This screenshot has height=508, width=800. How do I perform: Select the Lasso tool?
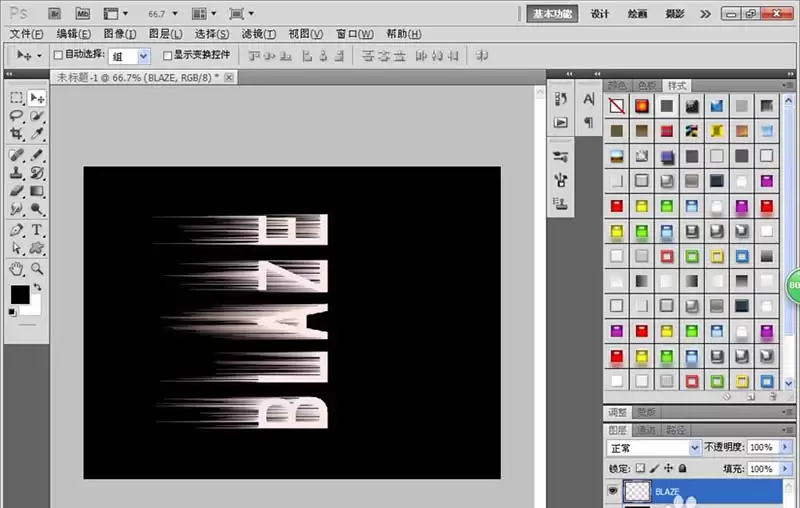pos(17,116)
